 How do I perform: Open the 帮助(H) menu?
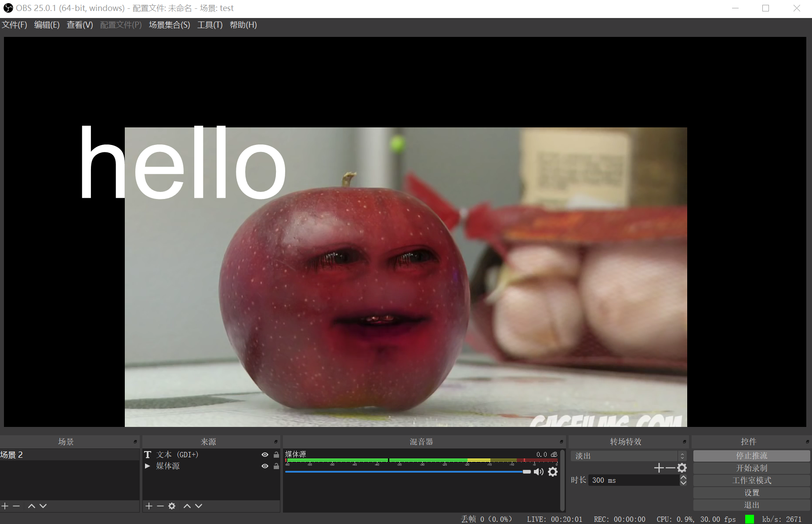point(243,25)
